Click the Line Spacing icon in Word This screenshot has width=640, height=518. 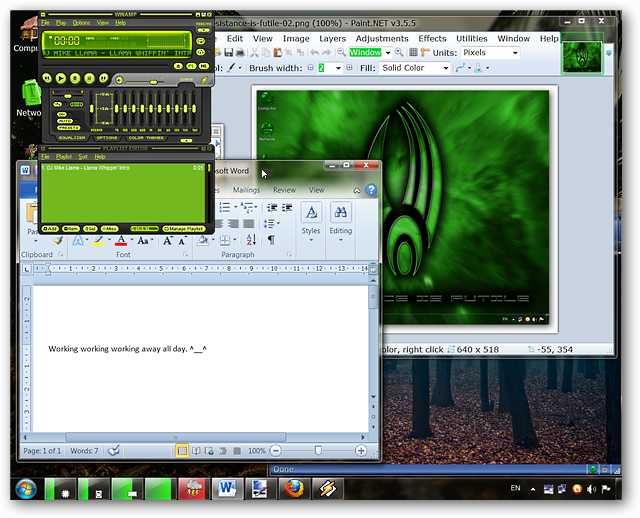(269, 224)
